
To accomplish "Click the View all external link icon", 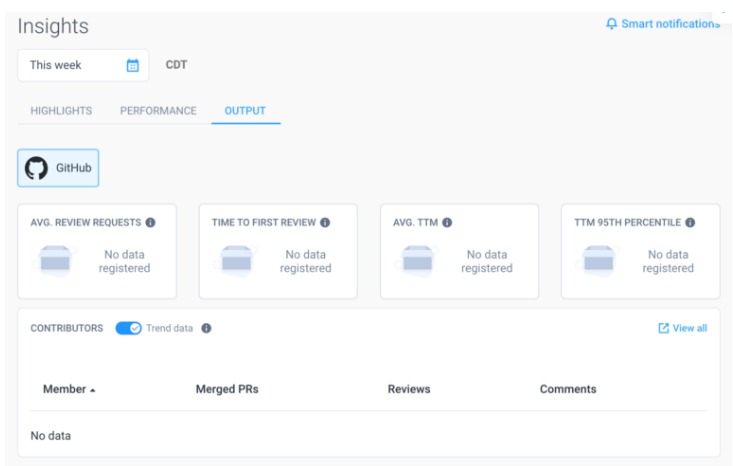I will point(663,328).
